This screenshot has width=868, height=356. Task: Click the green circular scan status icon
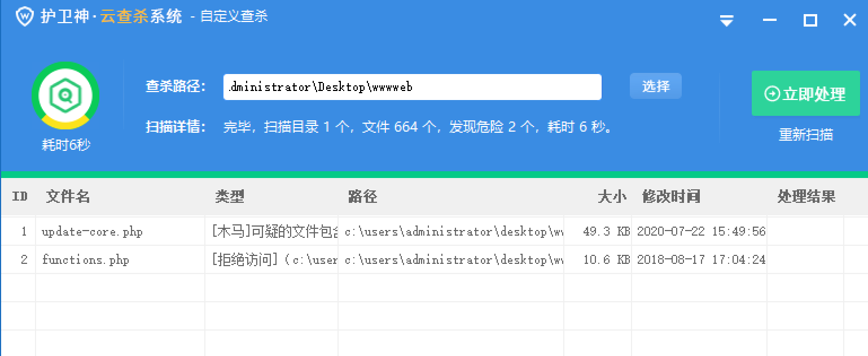65,95
